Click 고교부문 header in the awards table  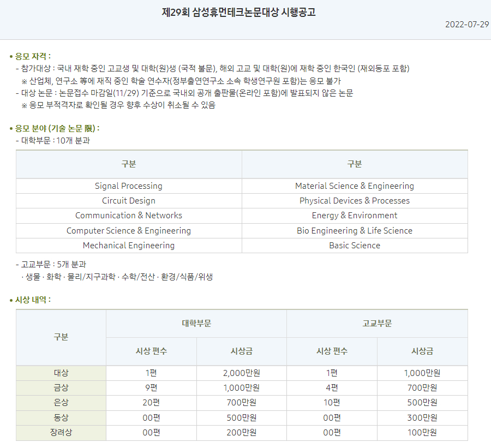pyautogui.click(x=377, y=324)
